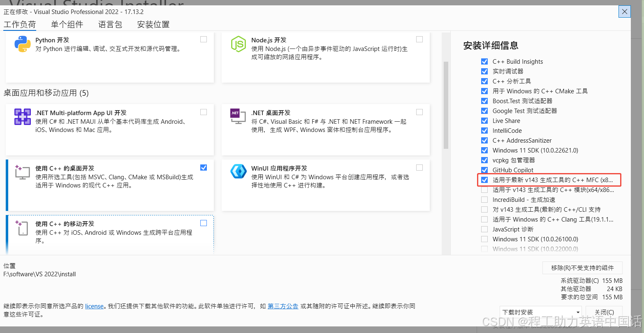
Task: Uncheck the 实时调试器 component
Action: coord(484,71)
